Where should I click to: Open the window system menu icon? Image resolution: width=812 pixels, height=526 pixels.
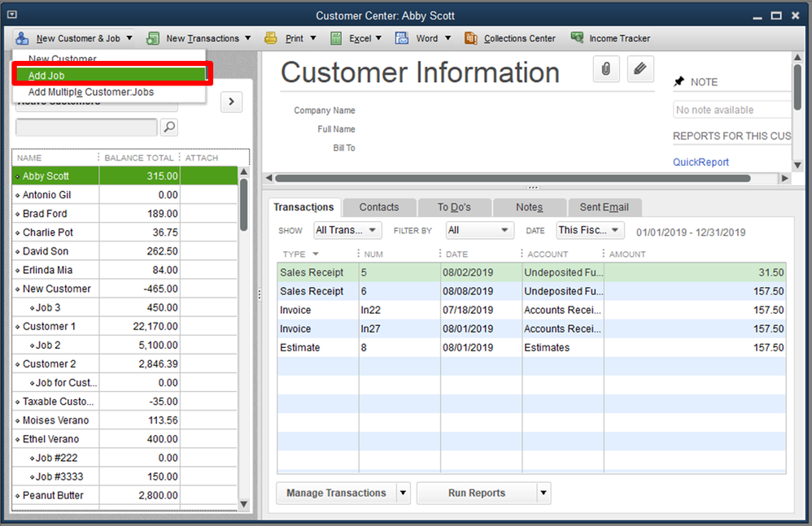coord(12,15)
